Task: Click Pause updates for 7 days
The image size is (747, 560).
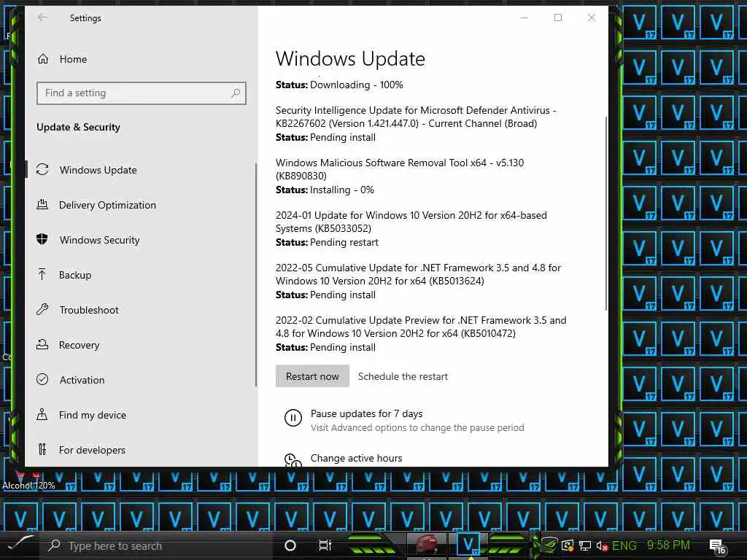Action: tap(366, 414)
